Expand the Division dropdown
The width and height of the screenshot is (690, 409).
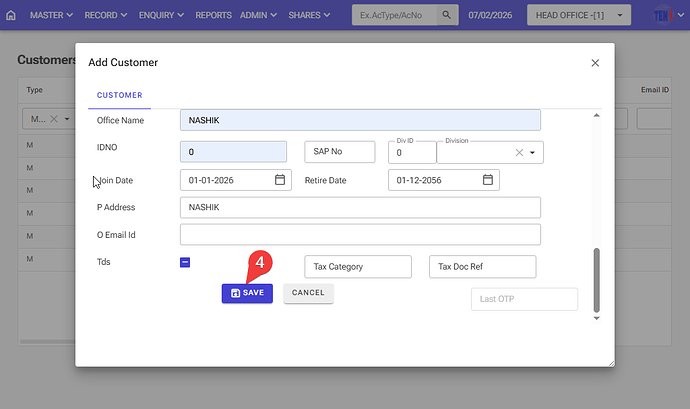click(533, 153)
